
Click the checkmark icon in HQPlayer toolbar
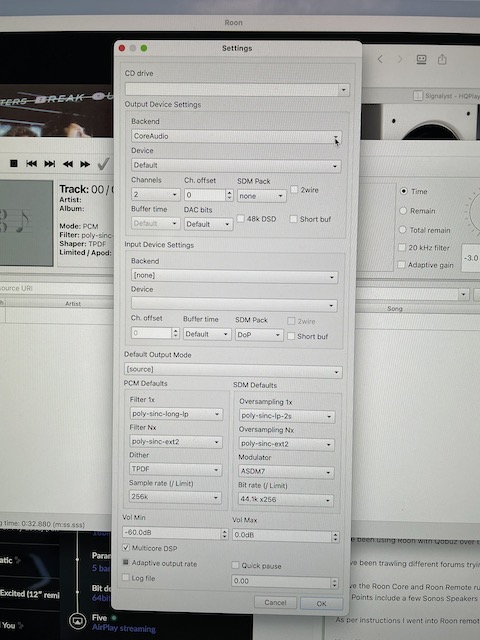pyautogui.click(x=103, y=164)
